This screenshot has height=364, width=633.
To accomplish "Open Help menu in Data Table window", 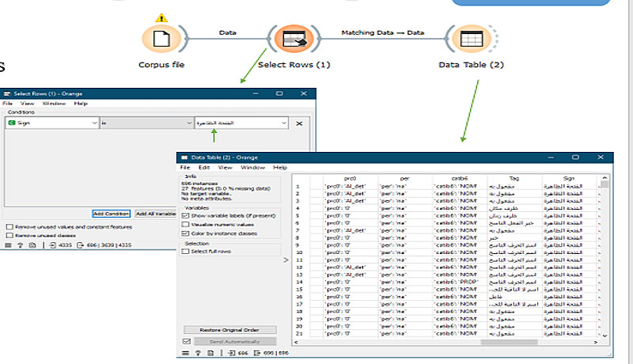I will pyautogui.click(x=280, y=167).
